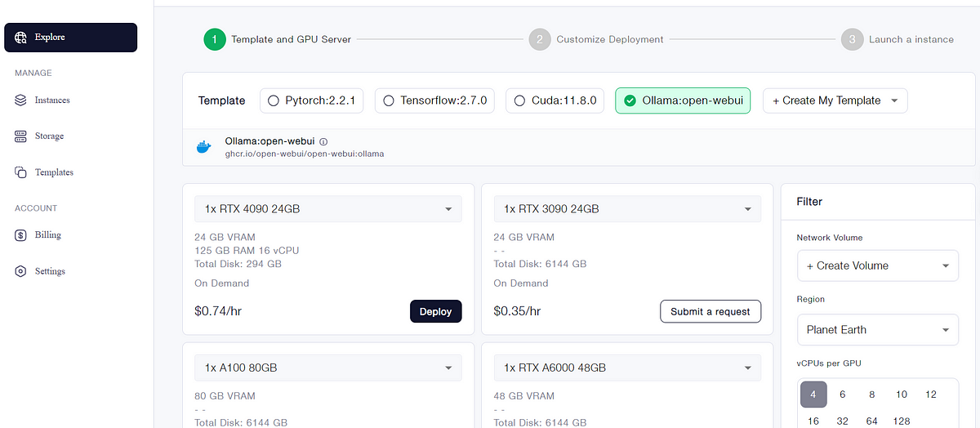Image resolution: width=980 pixels, height=428 pixels.
Task: Click info icon beside Ollama:open-webui
Action: point(323,141)
